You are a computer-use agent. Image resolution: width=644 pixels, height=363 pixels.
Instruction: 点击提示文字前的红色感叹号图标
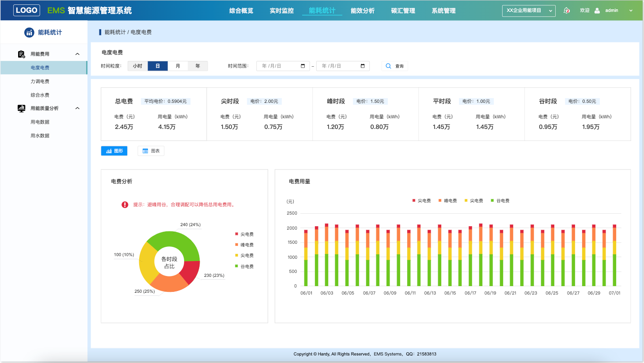125,204
